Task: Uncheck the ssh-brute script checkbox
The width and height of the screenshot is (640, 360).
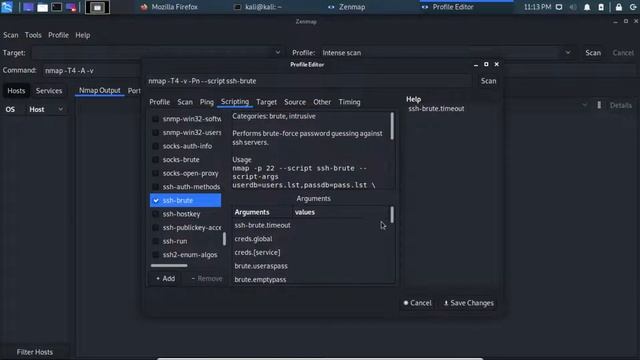Action: (x=156, y=200)
